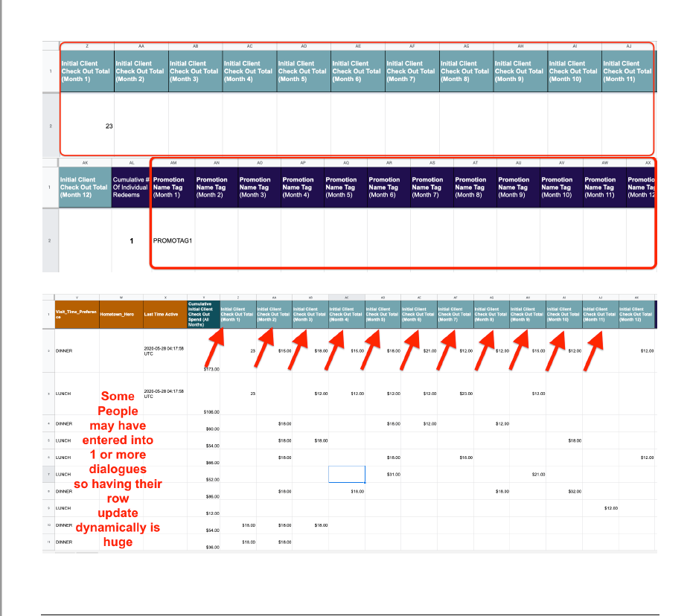Select column letter AW

pos(604,163)
